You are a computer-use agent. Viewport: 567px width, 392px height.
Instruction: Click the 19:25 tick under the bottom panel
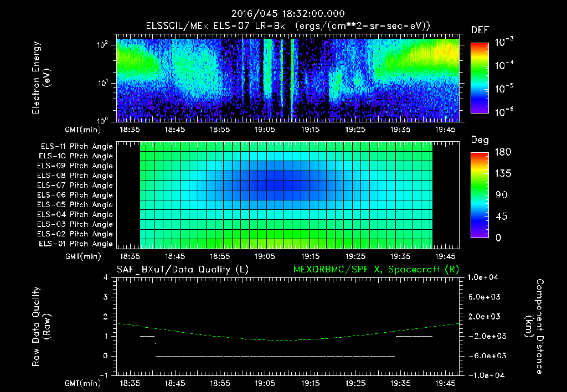pos(355,383)
